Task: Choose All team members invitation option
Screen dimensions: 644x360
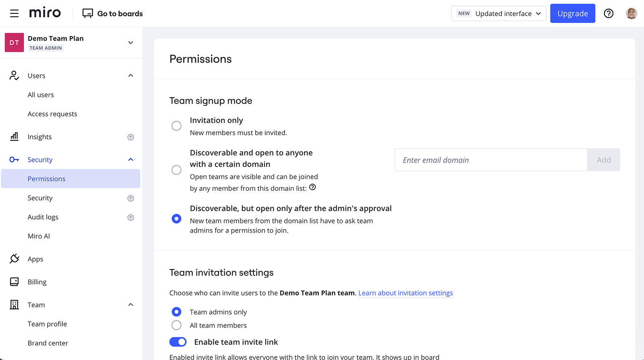Action: pos(176,325)
